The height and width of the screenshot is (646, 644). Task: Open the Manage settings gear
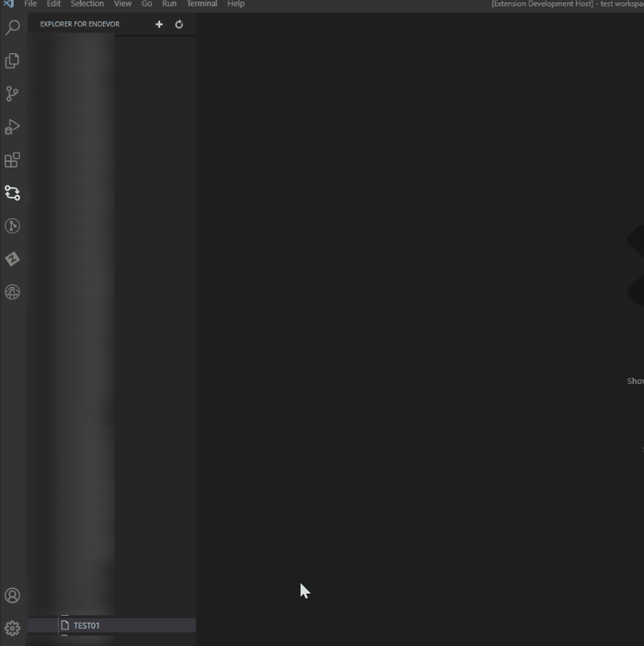(x=13, y=629)
